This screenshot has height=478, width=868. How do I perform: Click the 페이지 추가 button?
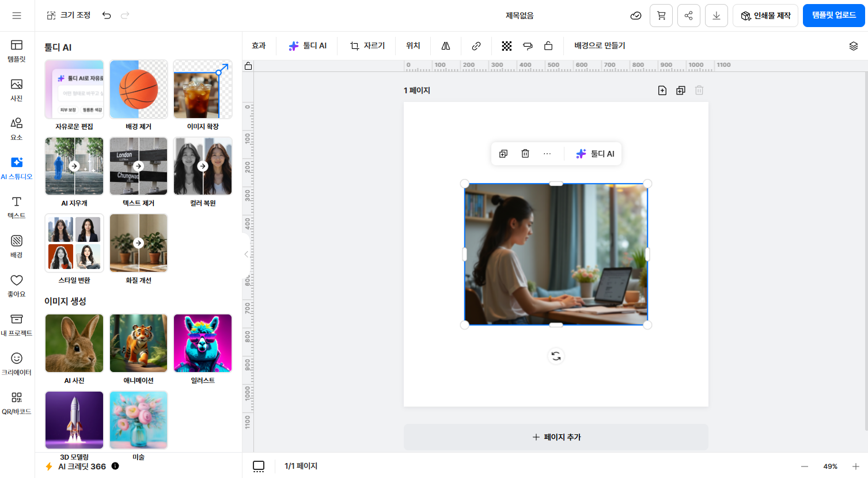(x=556, y=437)
